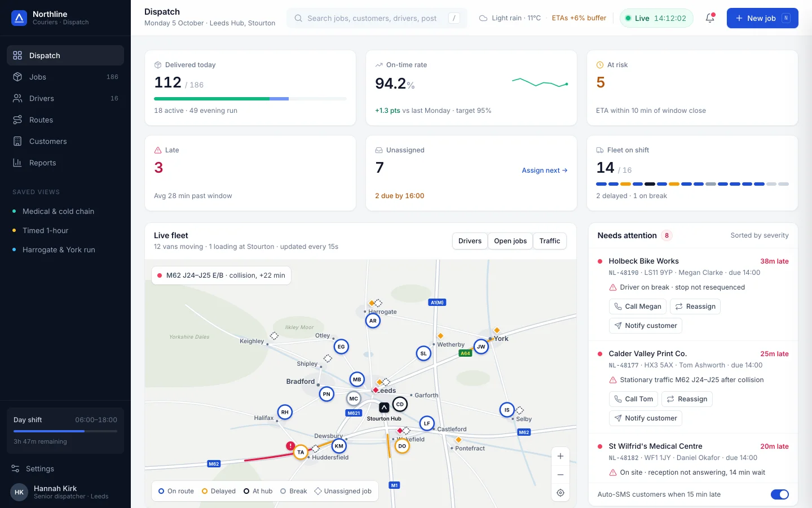
Task: Click black at-hub segment in fleet bar
Action: (650, 184)
